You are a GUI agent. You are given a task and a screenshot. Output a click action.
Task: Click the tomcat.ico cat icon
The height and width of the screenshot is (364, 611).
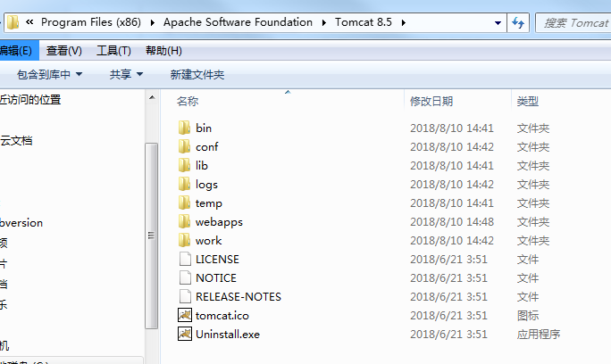(x=185, y=315)
